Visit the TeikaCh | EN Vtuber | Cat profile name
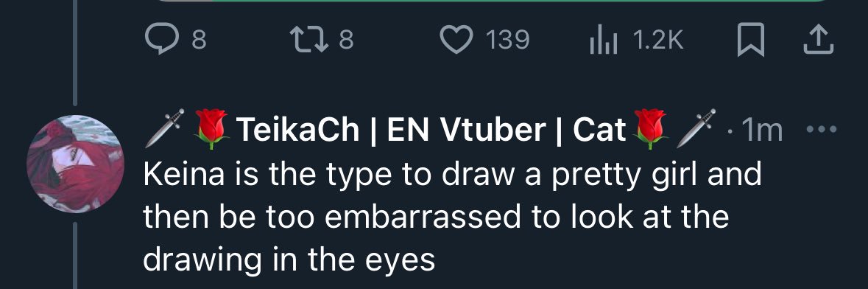868x289 pixels. (x=431, y=130)
